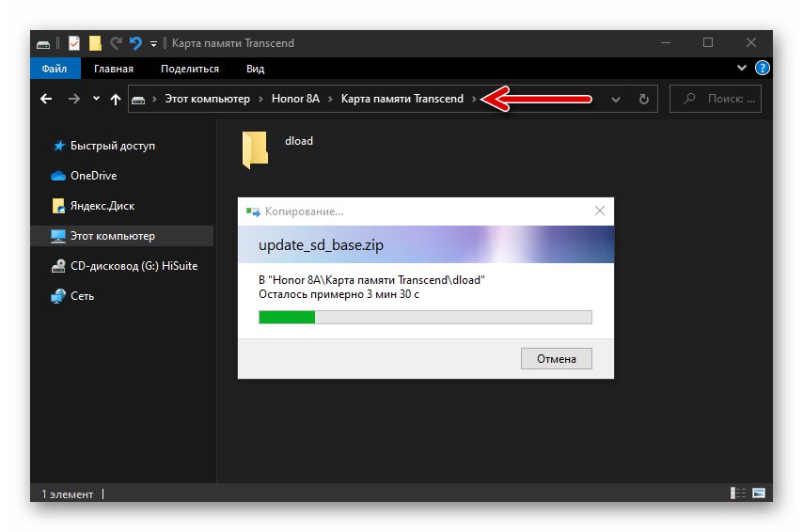Viewport: 803px width, 532px height.
Task: Click the update_sd_base.zip file name
Action: coord(321,245)
